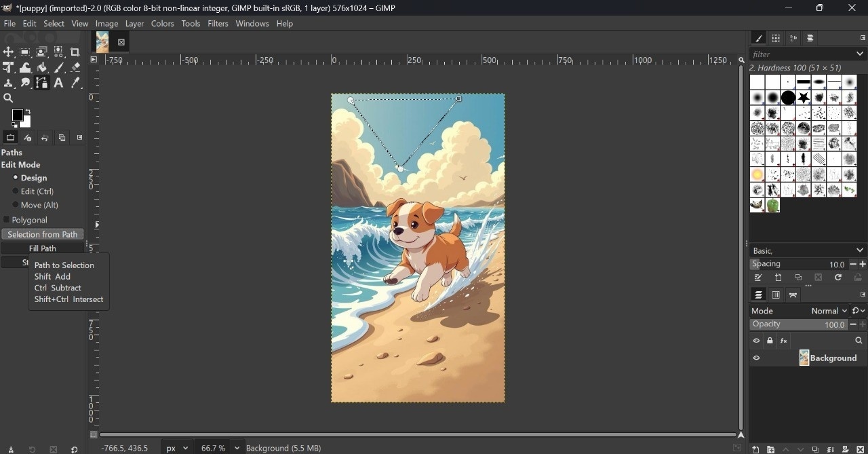Select the Smudge tool
This screenshot has width=868, height=454.
click(25, 83)
